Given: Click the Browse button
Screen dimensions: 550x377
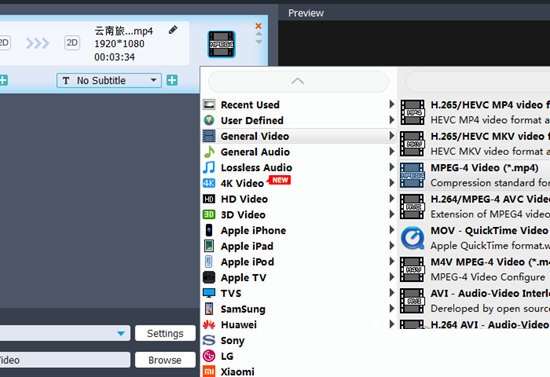Looking at the screenshot, I should [x=165, y=360].
